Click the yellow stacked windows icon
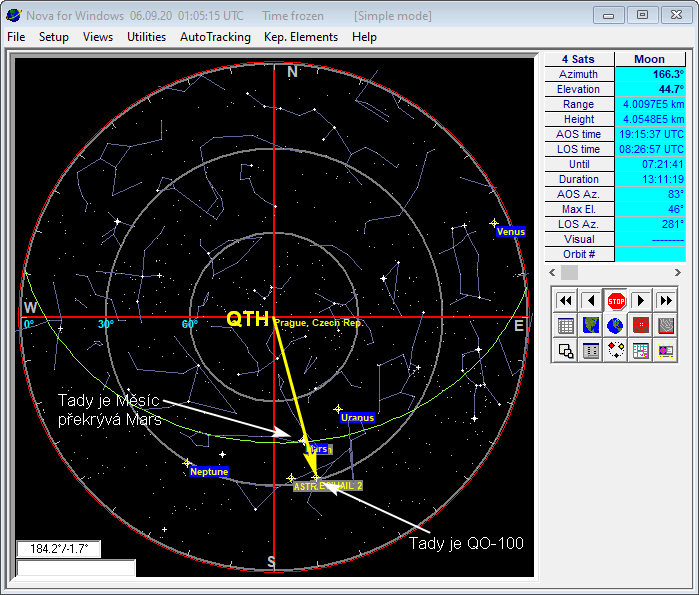699x595 pixels. 566,350
